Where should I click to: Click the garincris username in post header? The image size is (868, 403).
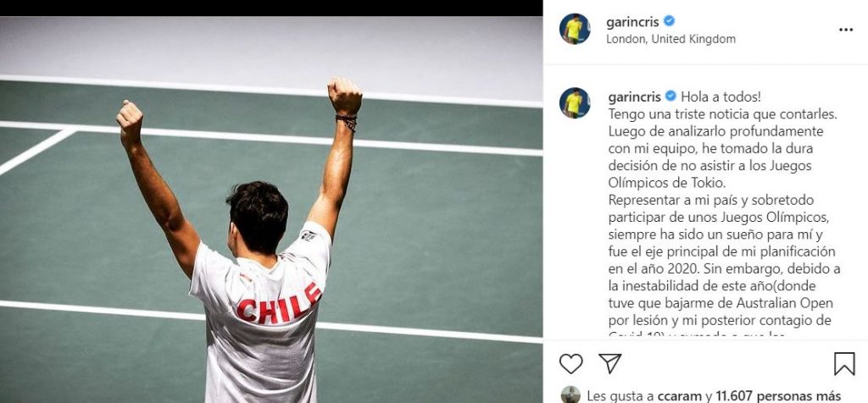tap(633, 22)
